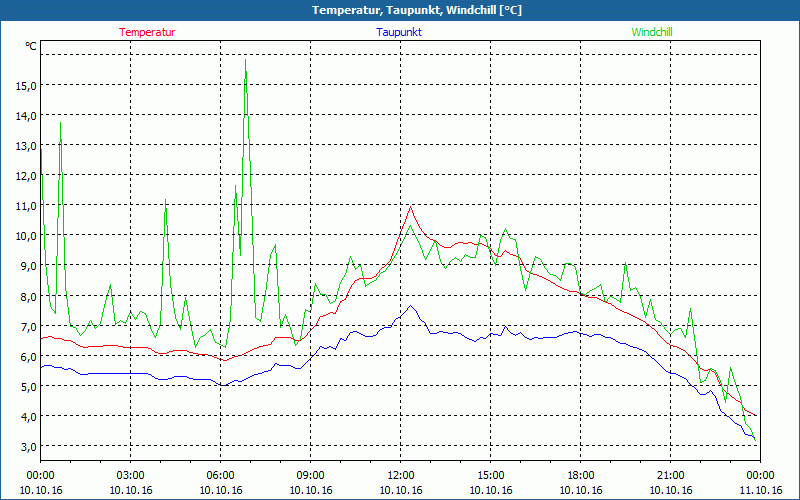800x500 pixels.
Task: Click the 11.10.16 date label
Action: click(760, 490)
